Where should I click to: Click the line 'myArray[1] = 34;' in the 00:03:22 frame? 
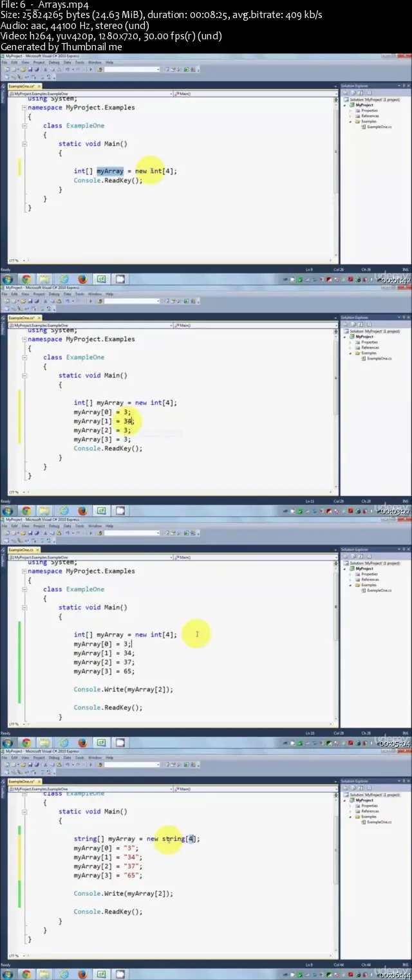[x=104, y=421]
